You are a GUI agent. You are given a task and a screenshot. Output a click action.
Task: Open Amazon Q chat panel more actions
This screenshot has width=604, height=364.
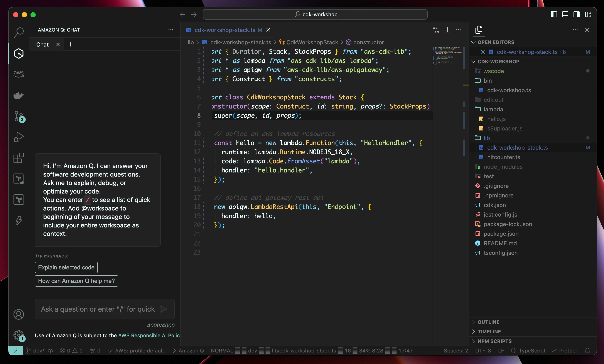point(170,30)
